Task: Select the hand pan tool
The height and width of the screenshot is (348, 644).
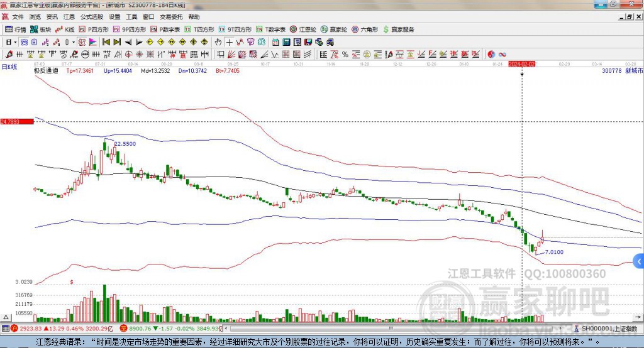Action: 218,42
